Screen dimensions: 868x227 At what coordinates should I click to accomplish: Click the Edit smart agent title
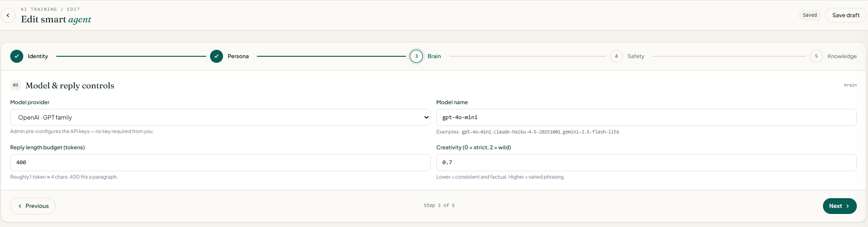(x=56, y=19)
